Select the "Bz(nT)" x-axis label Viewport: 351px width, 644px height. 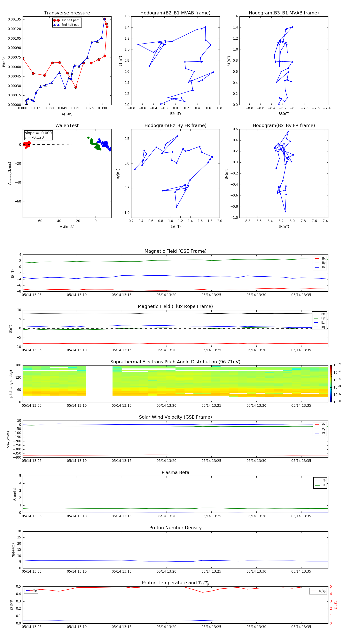(175, 227)
